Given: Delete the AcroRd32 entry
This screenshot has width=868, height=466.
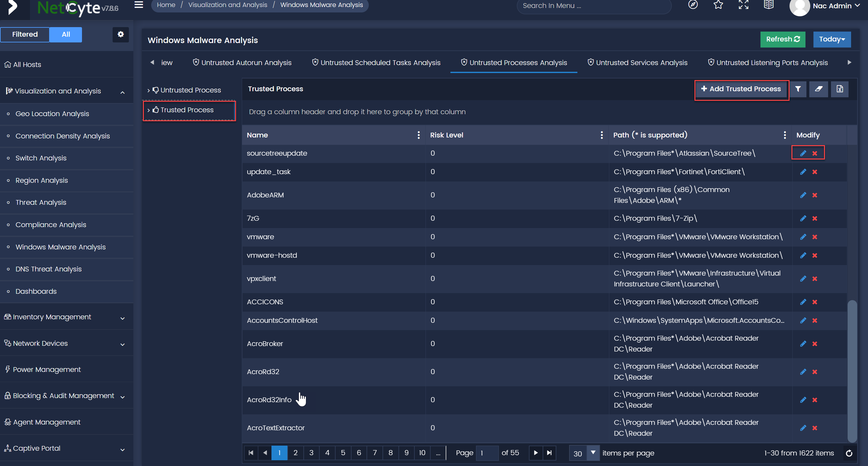Looking at the screenshot, I should point(815,372).
